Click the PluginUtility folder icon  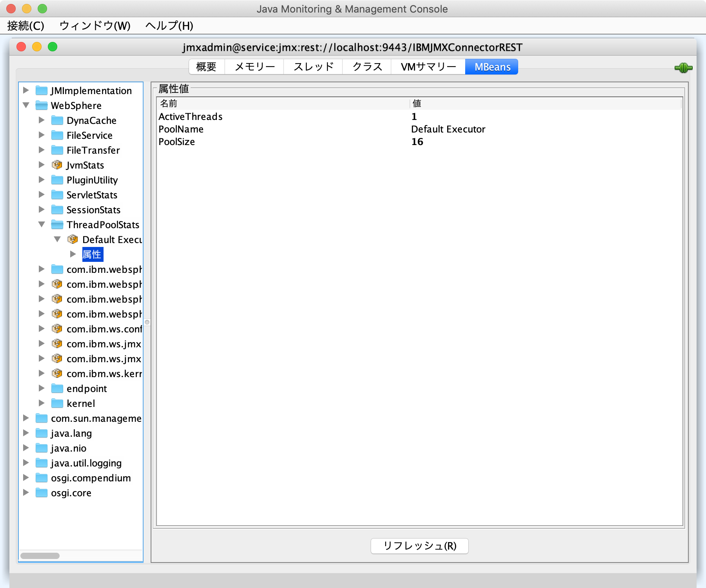click(x=57, y=180)
